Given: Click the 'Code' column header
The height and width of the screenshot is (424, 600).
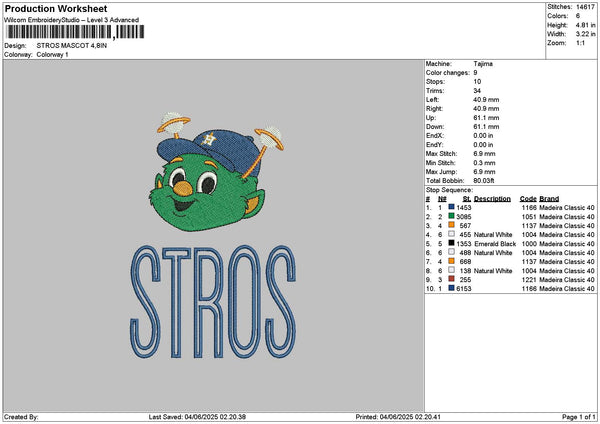Looking at the screenshot, I should (528, 199).
